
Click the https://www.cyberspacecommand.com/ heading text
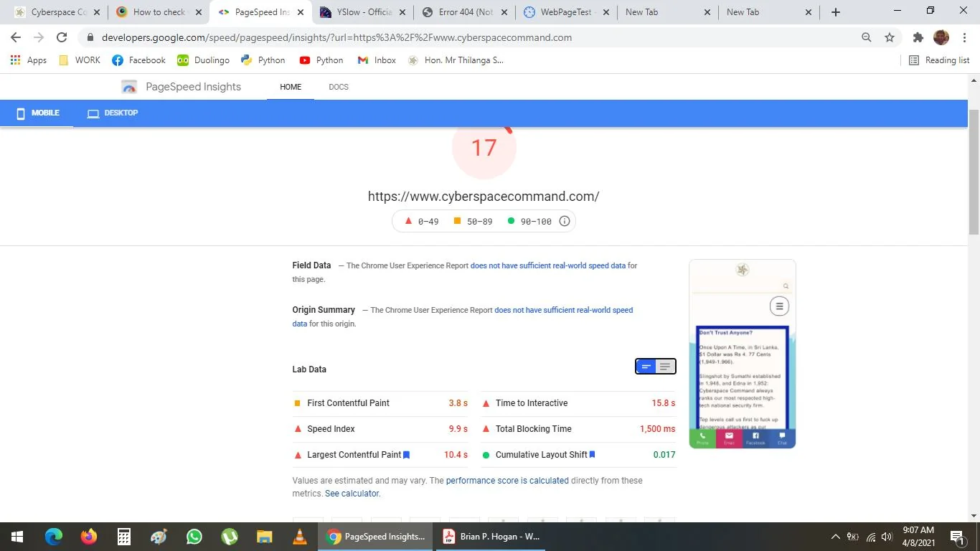[x=484, y=197]
